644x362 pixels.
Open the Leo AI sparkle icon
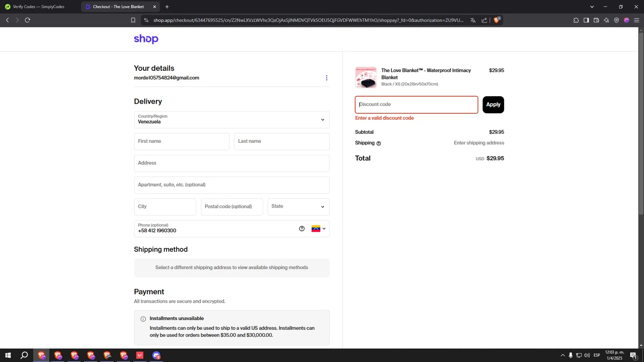click(x=606, y=20)
